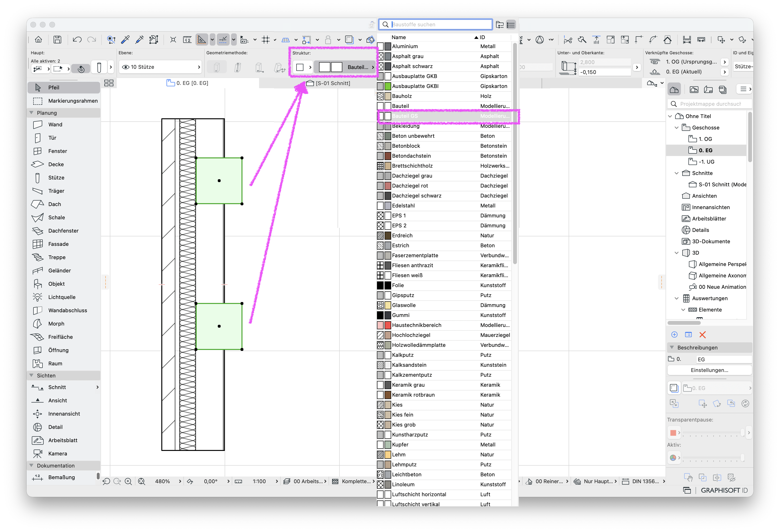The width and height of the screenshot is (780, 532).
Task: Toggle the quick selection magnet button
Action: [81, 69]
